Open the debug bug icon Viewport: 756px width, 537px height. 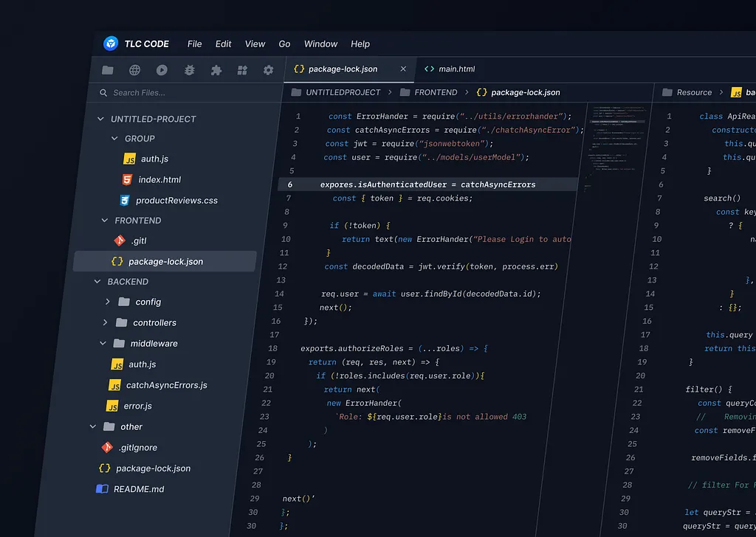click(189, 70)
